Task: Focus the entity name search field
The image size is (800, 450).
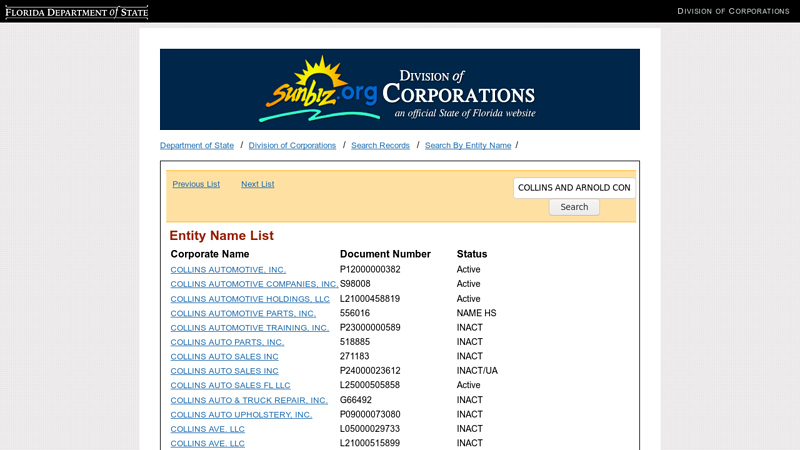Action: [x=574, y=188]
